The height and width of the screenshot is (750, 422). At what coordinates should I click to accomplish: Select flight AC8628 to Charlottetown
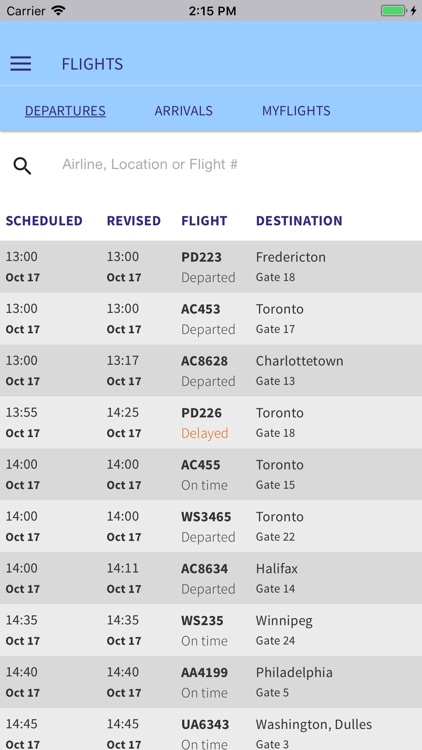[x=211, y=370]
